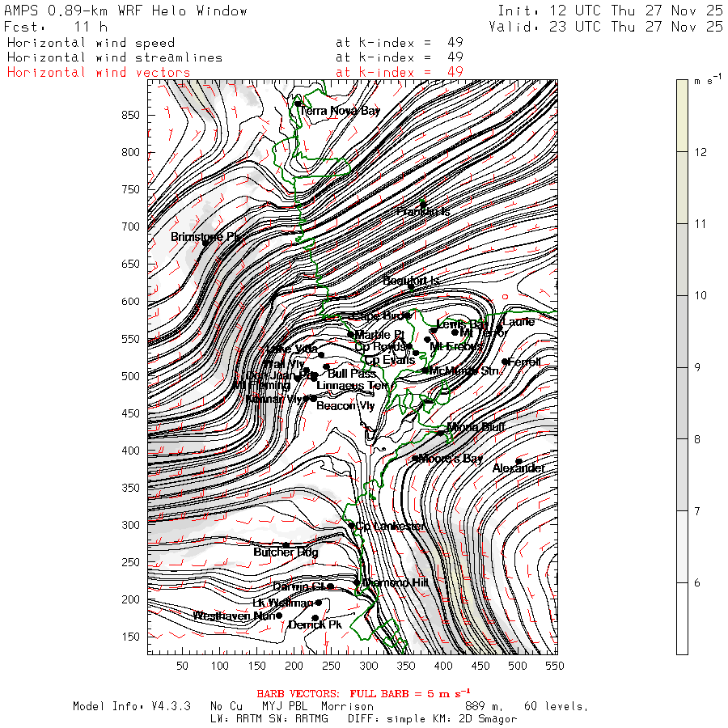Click the station dot next to Ferrell
This screenshot has height=728, width=728.
point(505,362)
